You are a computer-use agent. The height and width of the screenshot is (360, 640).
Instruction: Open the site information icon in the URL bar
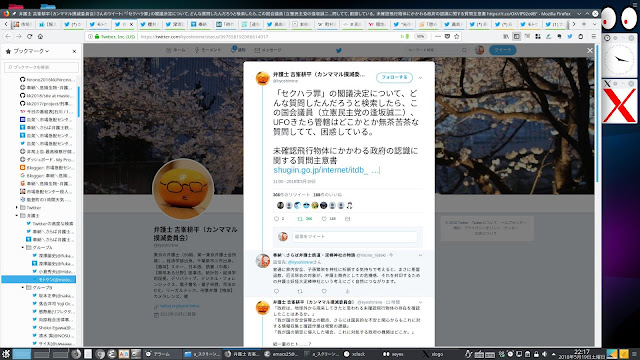[x=90, y=36]
